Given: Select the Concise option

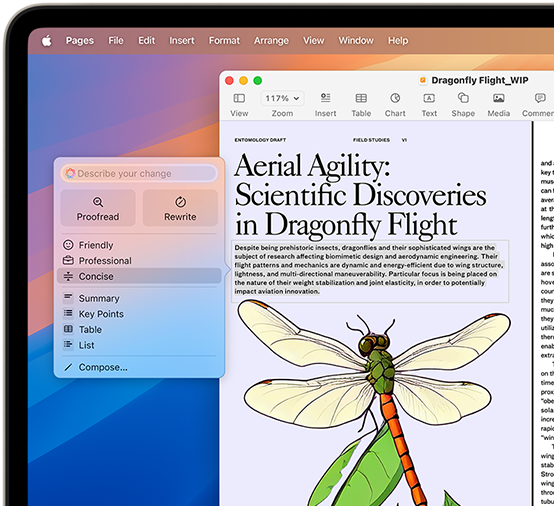Looking at the screenshot, I should click(139, 276).
